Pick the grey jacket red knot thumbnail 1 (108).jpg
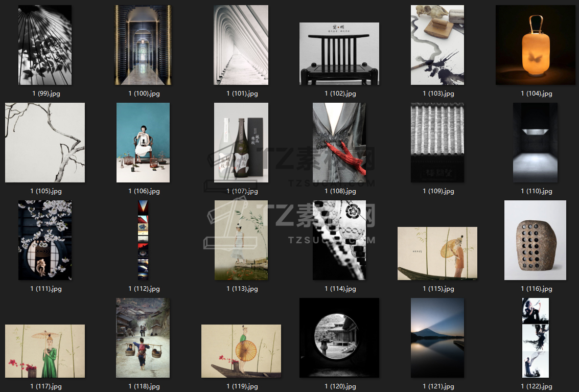 click(339, 143)
